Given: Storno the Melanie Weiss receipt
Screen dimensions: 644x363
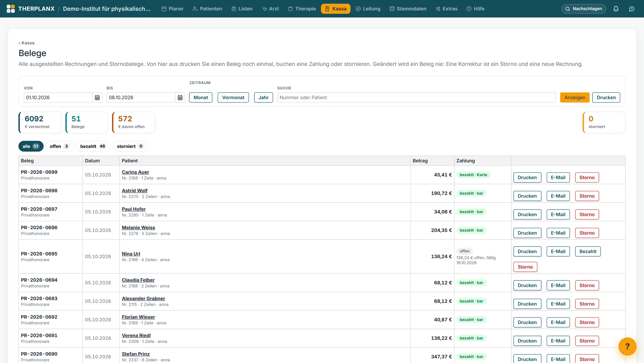Looking at the screenshot, I should click(587, 233).
